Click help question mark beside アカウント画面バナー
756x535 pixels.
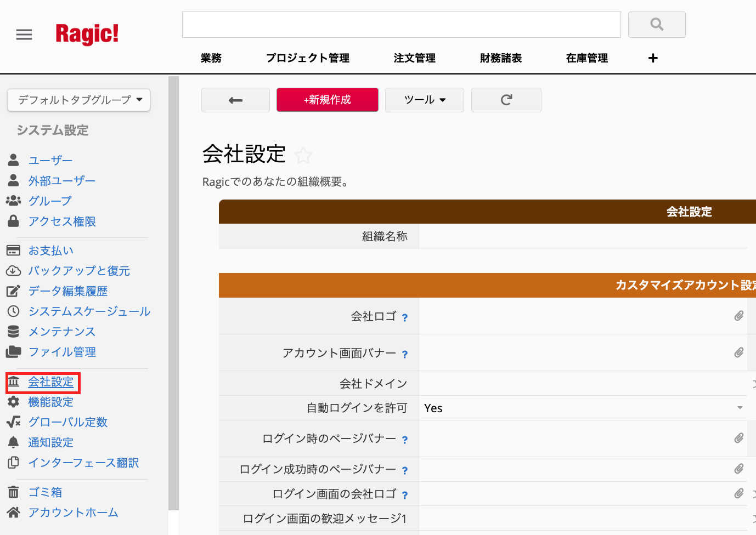[405, 354]
